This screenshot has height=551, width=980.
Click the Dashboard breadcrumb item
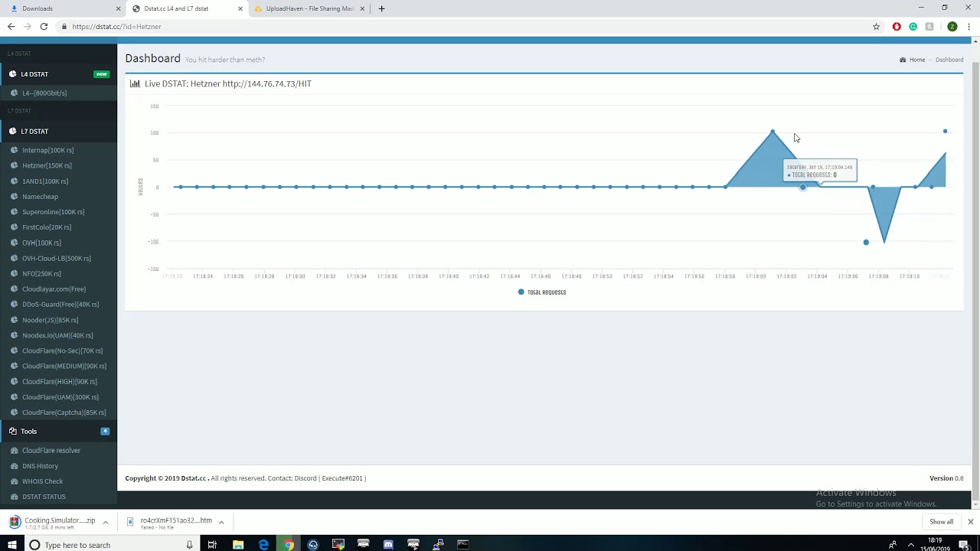coord(949,60)
